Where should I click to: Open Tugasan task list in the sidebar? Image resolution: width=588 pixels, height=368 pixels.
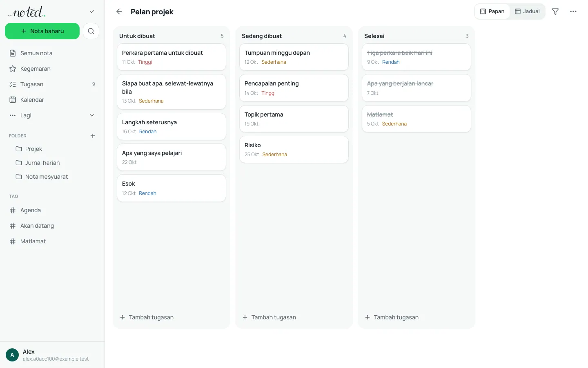52,84
